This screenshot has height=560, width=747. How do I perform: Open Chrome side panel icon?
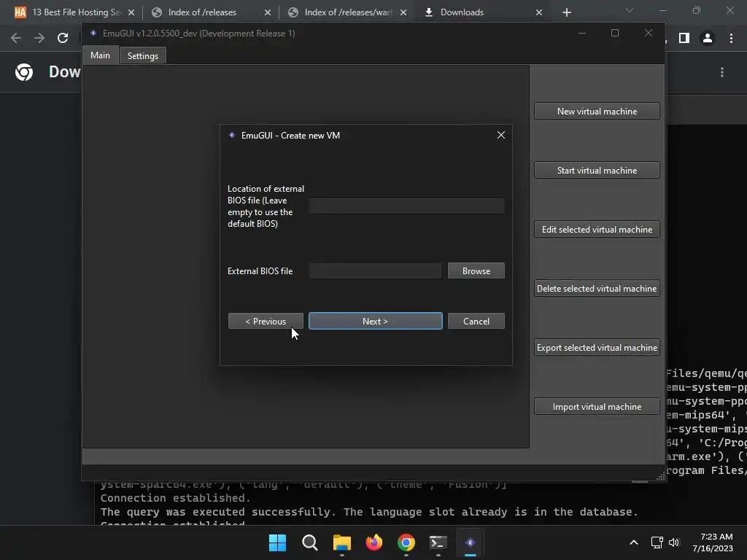(x=684, y=38)
